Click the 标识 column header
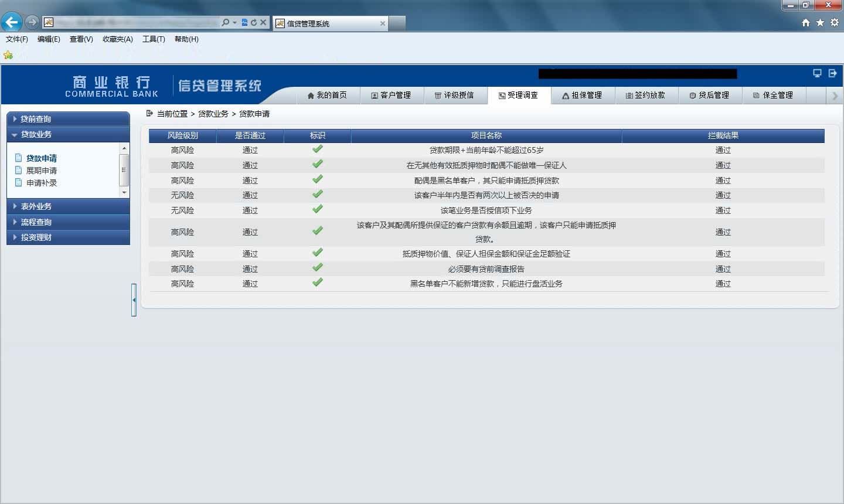The height and width of the screenshot is (504, 844). point(318,135)
